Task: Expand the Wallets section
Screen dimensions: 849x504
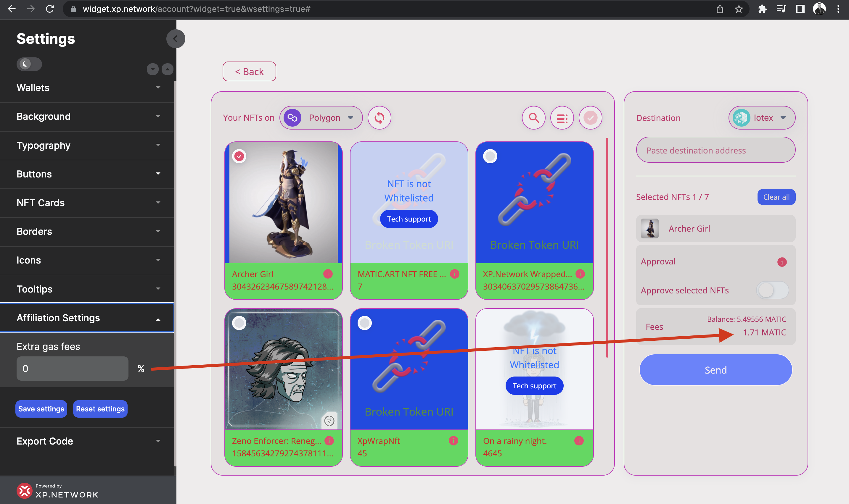Action: [x=87, y=88]
